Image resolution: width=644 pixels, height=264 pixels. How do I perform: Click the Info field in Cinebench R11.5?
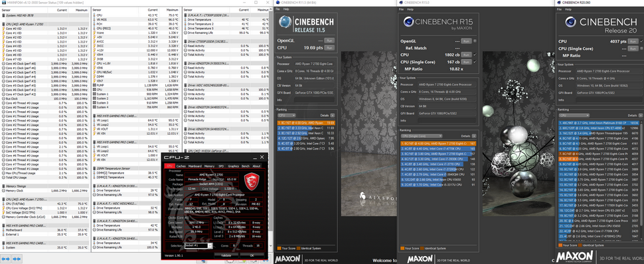point(314,100)
